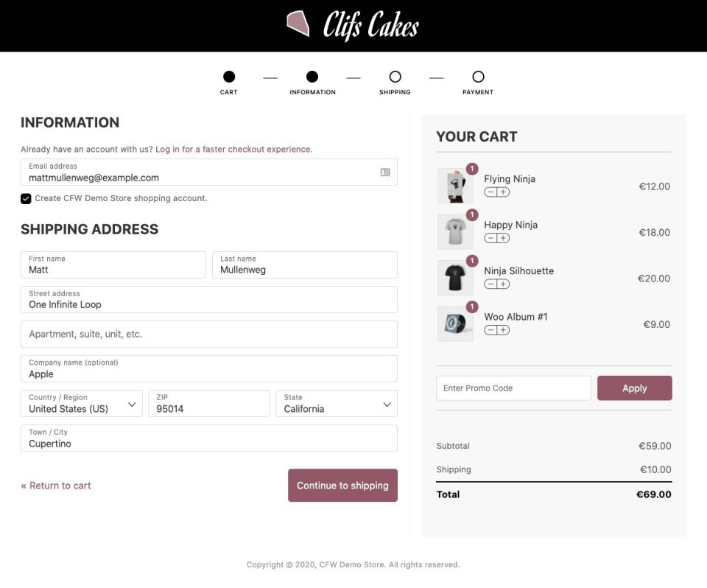Apply the promo code
The height and width of the screenshot is (588, 707).
[634, 388]
